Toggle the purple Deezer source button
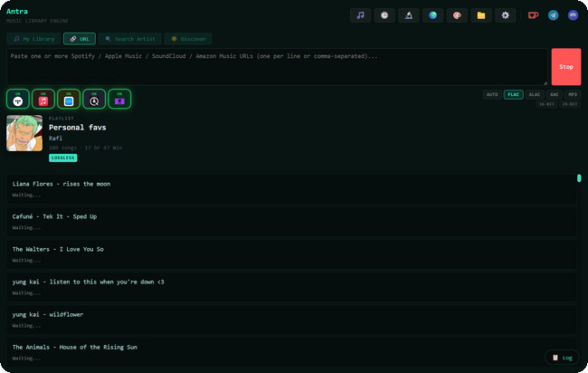The width and height of the screenshot is (588, 373). click(x=119, y=99)
